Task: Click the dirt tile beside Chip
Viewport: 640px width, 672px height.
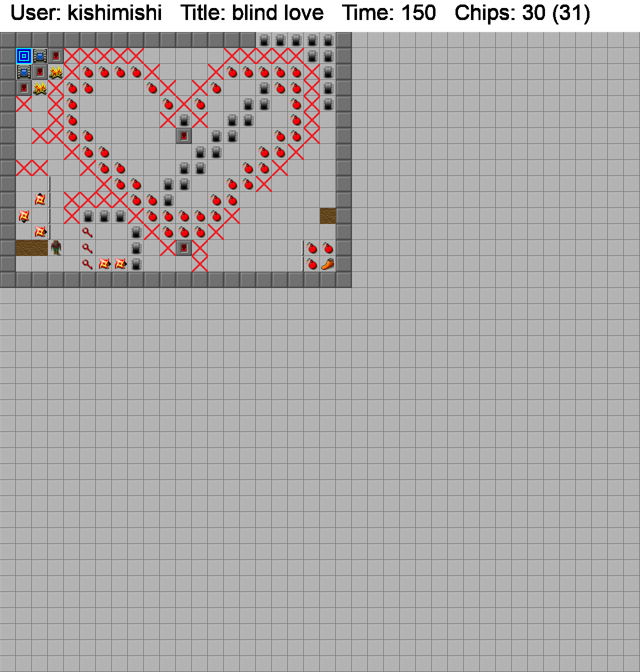Action: (40, 248)
